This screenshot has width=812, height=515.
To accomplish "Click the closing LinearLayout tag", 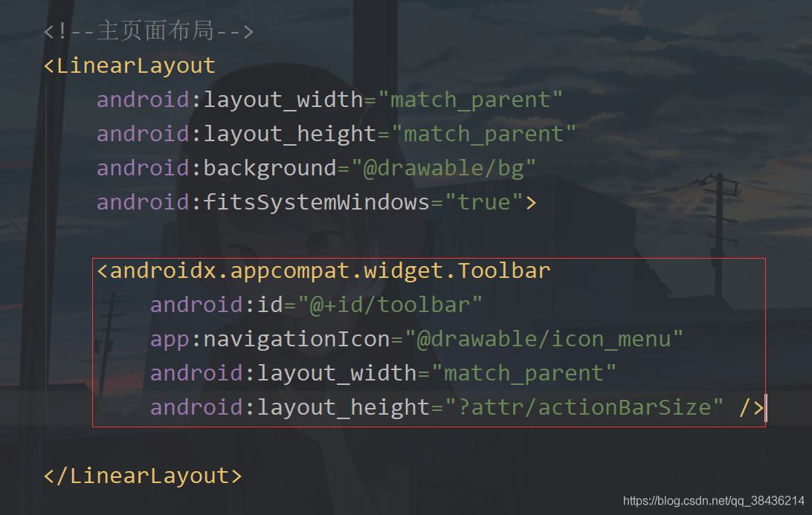I will point(141,476).
